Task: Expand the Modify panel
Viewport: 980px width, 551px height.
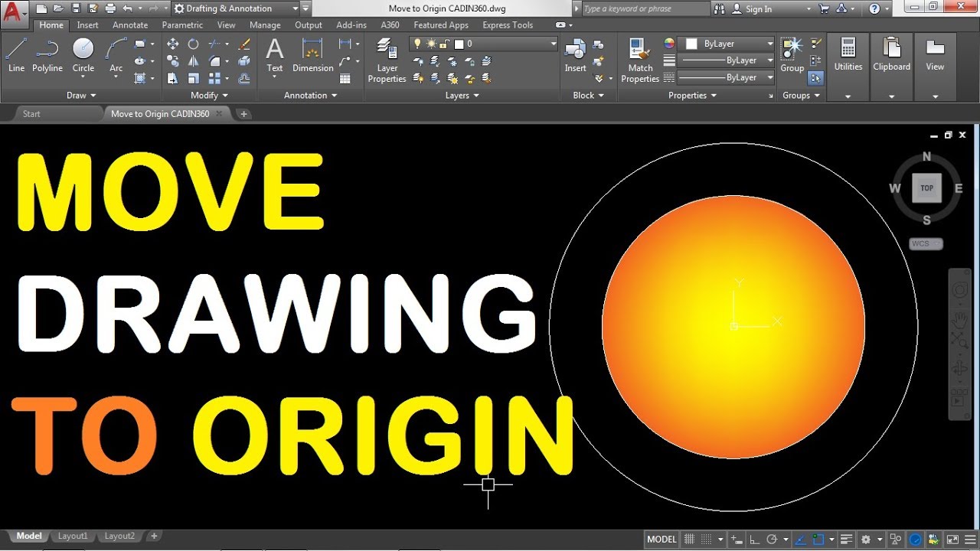Action: tap(210, 96)
